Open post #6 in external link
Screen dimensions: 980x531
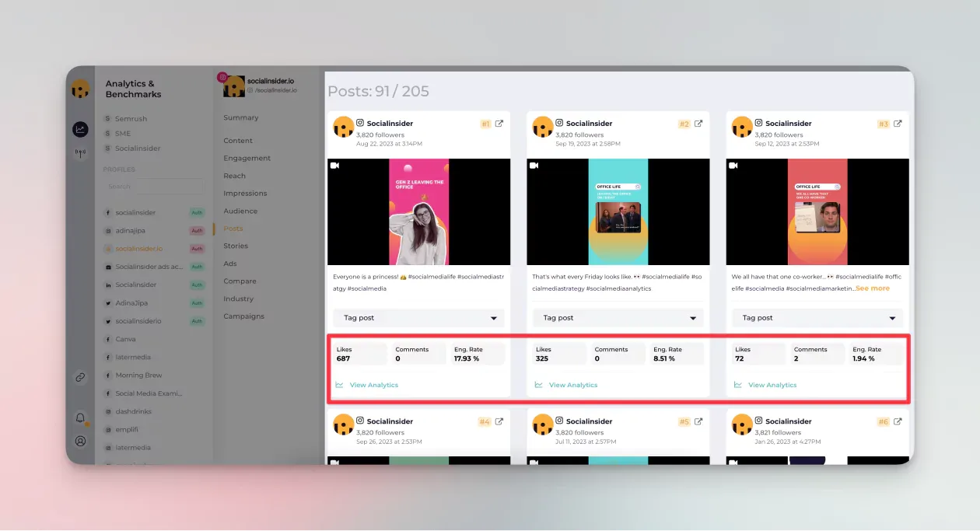tap(898, 421)
